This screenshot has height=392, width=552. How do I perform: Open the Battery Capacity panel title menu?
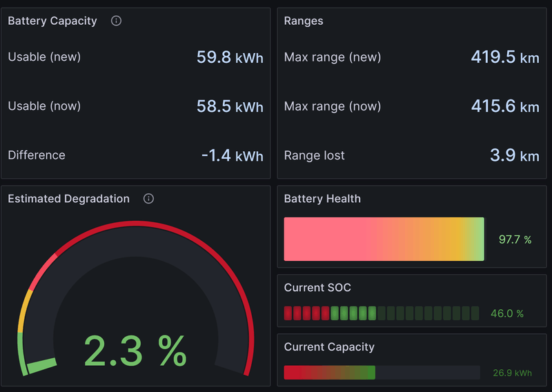tap(52, 21)
